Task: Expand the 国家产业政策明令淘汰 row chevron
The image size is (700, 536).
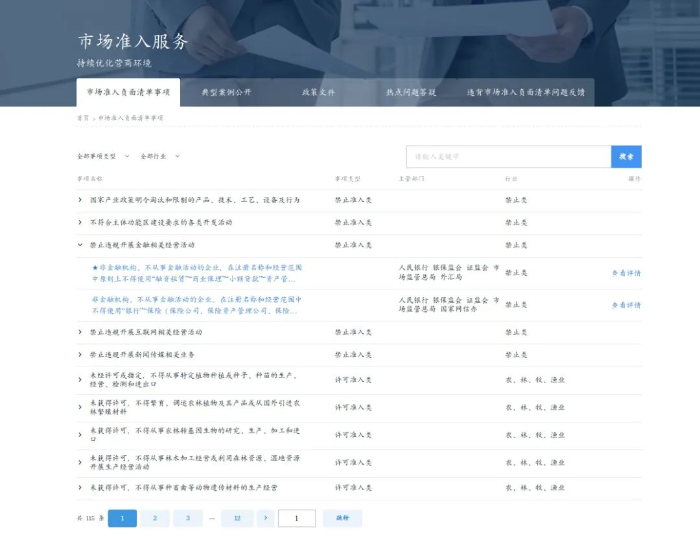Action: [x=80, y=200]
